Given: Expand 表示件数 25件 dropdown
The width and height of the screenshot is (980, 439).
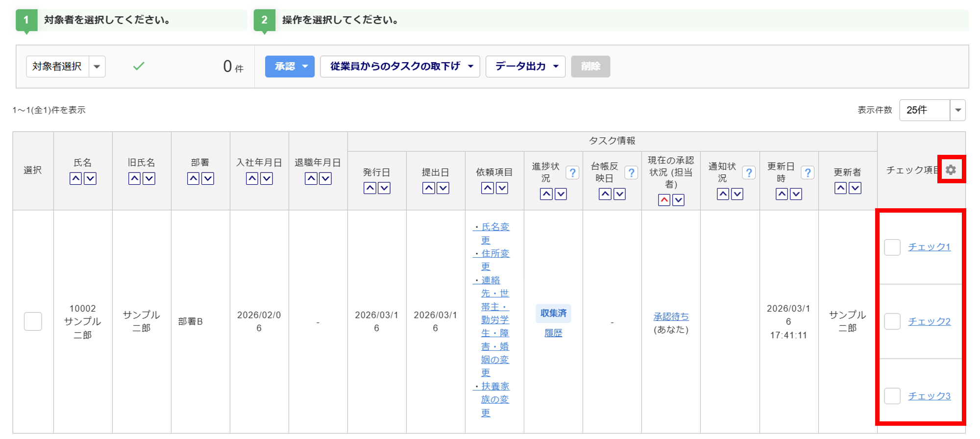Looking at the screenshot, I should 957,110.
